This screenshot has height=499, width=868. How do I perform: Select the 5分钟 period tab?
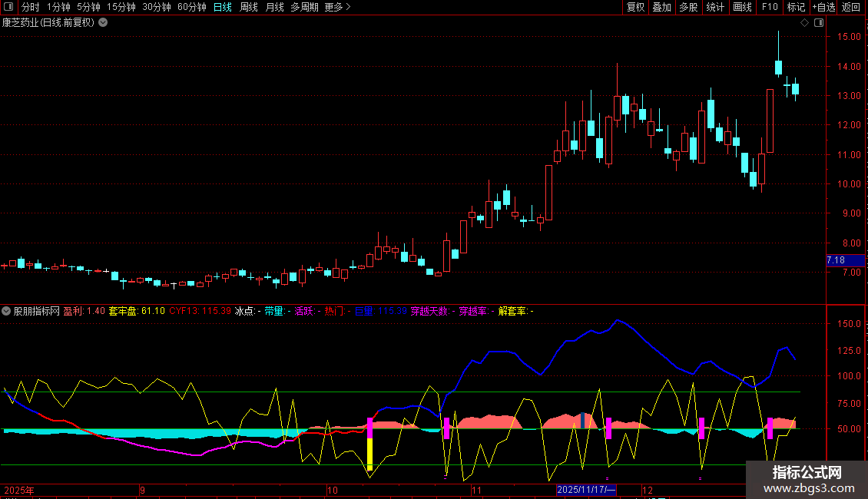88,7
